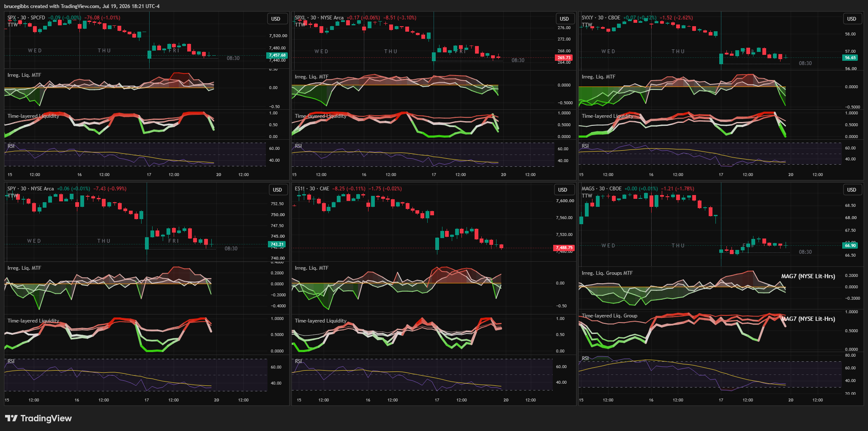Click the SPY 743.21 price label

[x=277, y=244]
